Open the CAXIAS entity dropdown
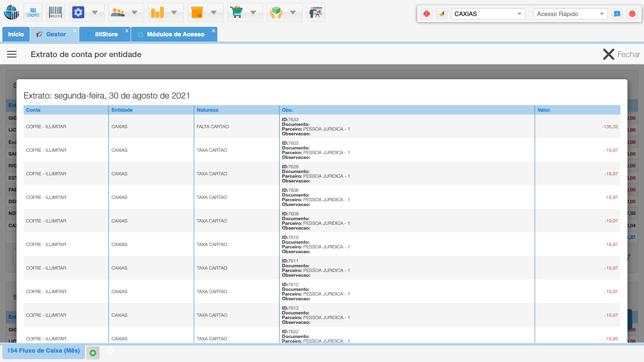The width and height of the screenshot is (644, 362). click(488, 14)
